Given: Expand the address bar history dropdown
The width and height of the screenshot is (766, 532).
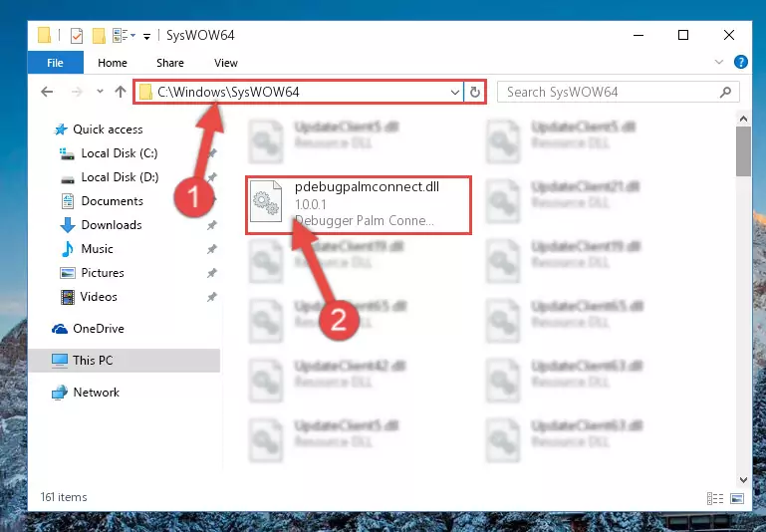Looking at the screenshot, I should tap(455, 92).
